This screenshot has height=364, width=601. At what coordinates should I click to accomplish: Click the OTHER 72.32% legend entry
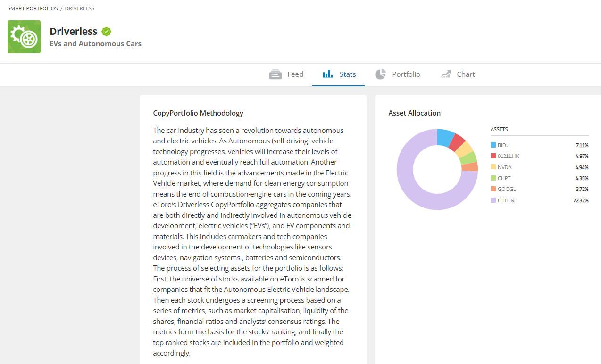point(540,200)
